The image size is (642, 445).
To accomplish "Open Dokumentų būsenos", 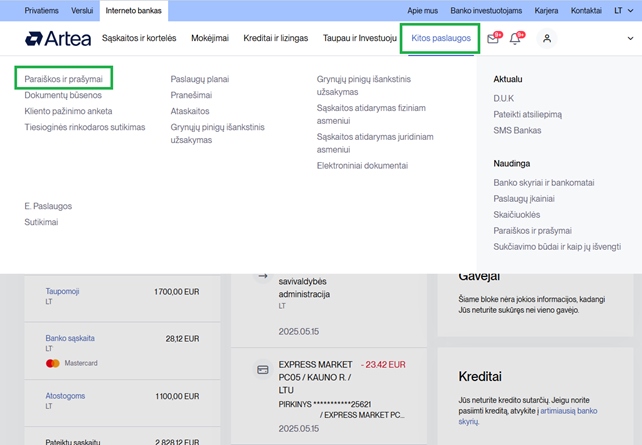I will [63, 95].
